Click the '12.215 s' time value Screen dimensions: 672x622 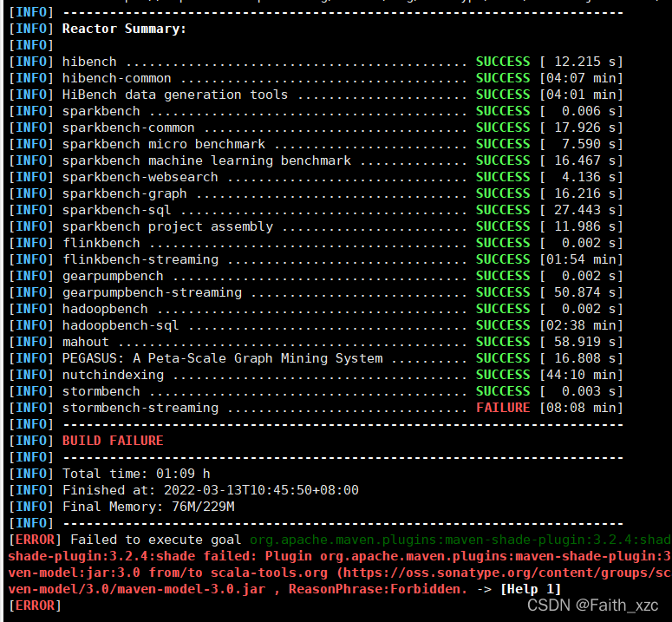tap(585, 62)
